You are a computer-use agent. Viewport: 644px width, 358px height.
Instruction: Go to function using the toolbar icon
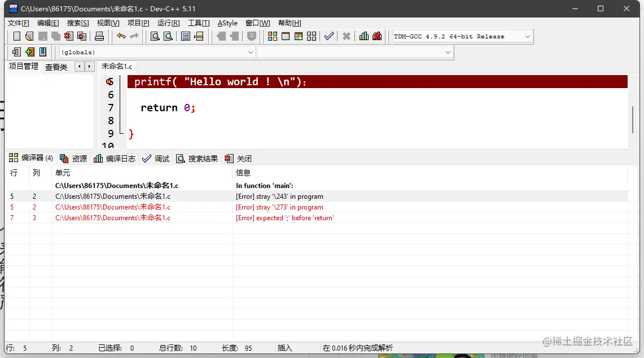[x=186, y=36]
